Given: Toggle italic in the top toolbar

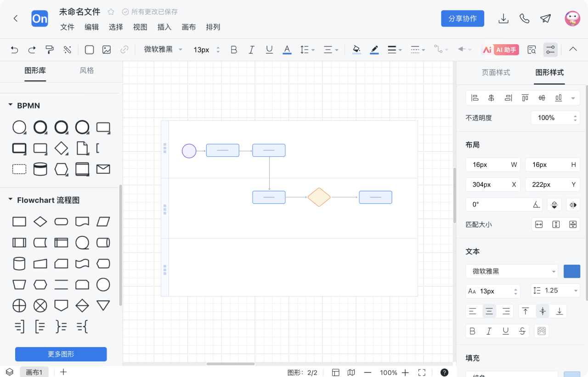Looking at the screenshot, I should (x=251, y=50).
